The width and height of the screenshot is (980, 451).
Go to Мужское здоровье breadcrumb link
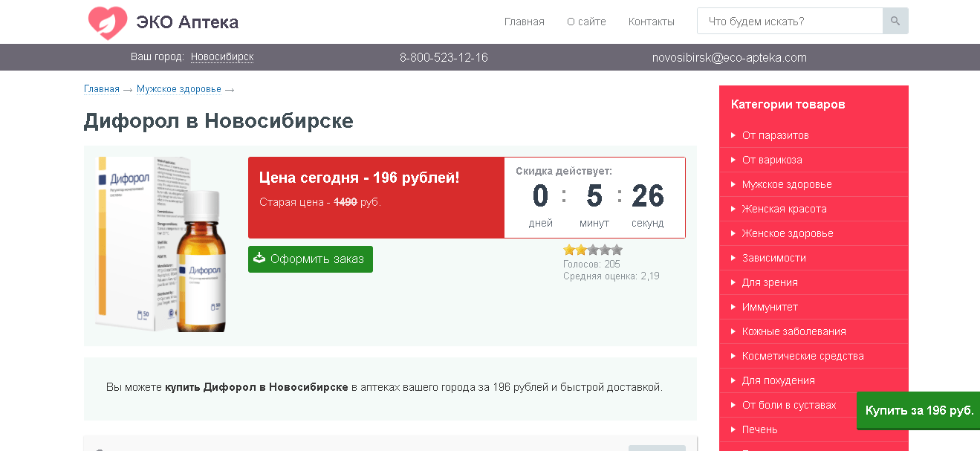tap(179, 88)
